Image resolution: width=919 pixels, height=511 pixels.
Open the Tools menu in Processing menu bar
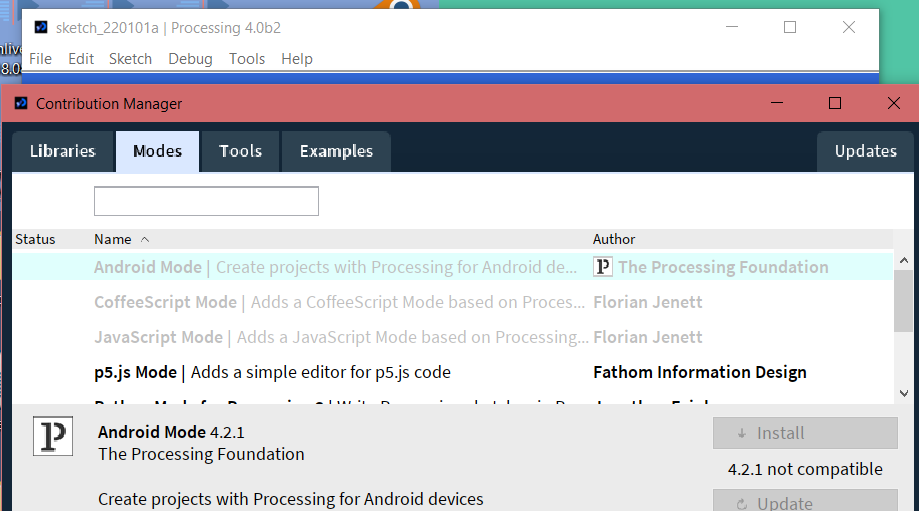click(x=247, y=59)
